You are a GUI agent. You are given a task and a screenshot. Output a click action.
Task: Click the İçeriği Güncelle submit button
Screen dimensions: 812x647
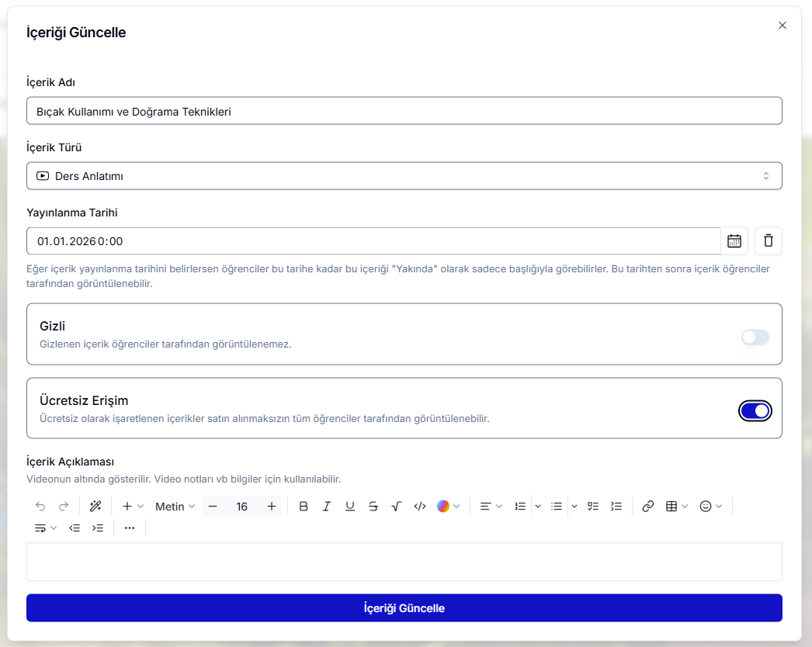pyautogui.click(x=404, y=608)
